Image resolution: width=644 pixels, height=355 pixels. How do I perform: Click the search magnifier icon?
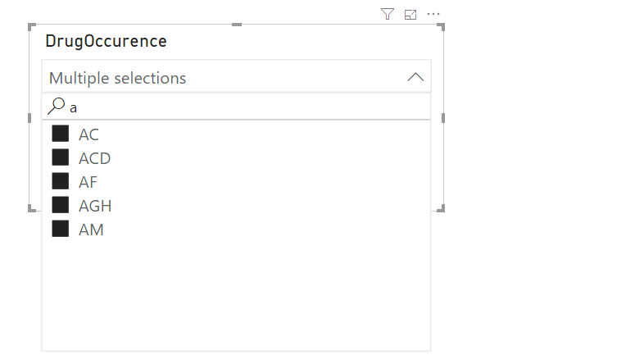click(57, 107)
